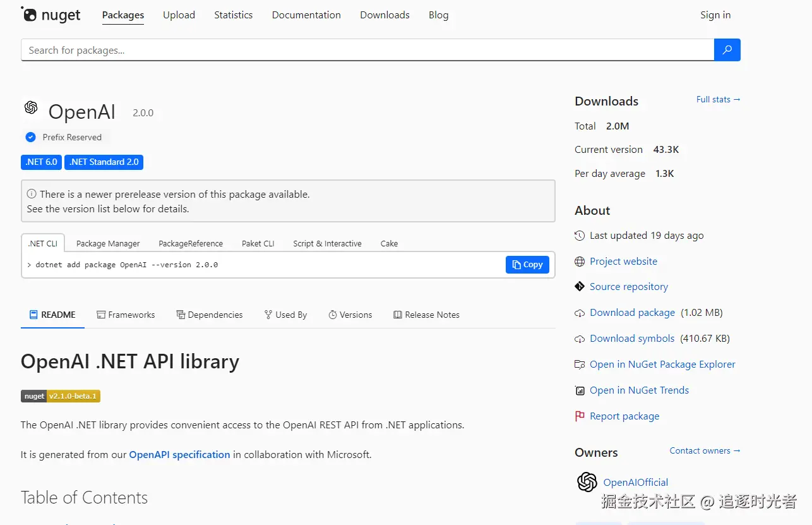Focus the Search for packages field
This screenshot has height=525, width=812.
[x=367, y=50]
